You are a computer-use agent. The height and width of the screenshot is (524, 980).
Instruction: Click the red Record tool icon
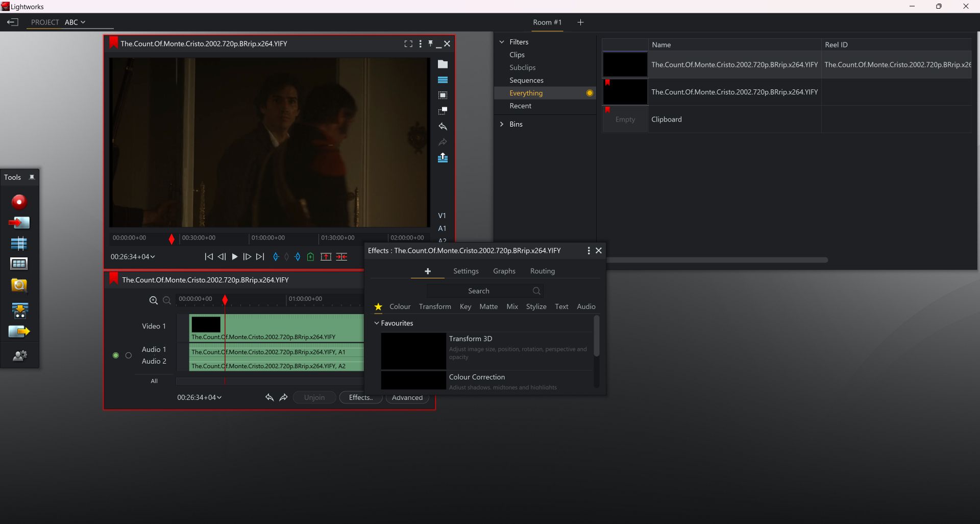(19, 202)
